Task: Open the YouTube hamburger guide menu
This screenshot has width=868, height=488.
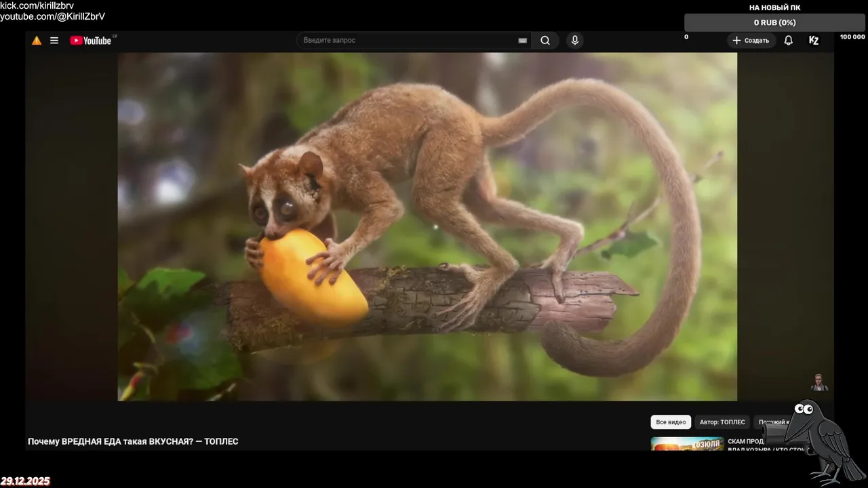Action: [x=54, y=41]
